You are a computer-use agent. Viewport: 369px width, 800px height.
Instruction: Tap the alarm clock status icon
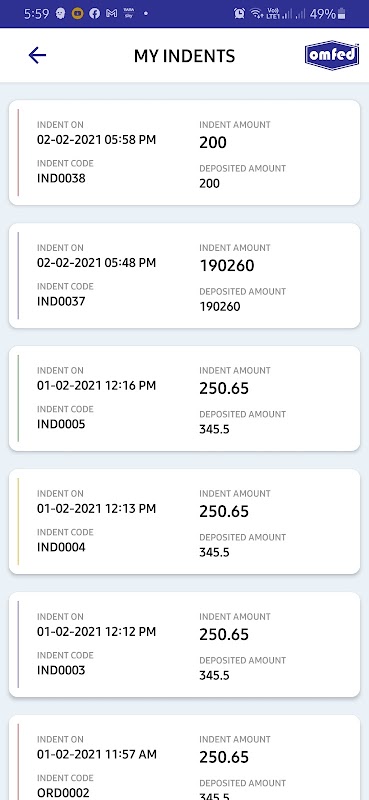pyautogui.click(x=239, y=14)
